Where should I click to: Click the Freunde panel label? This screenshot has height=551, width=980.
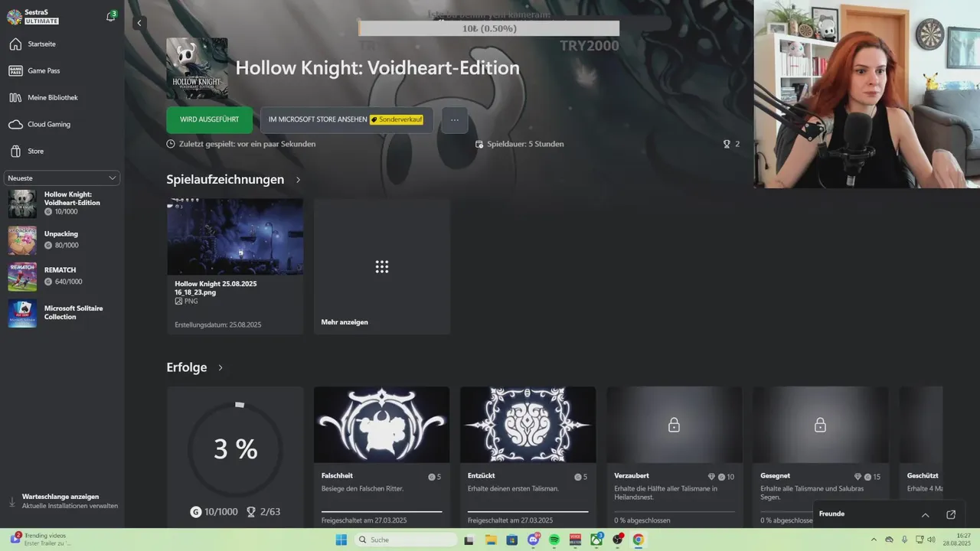tap(831, 514)
